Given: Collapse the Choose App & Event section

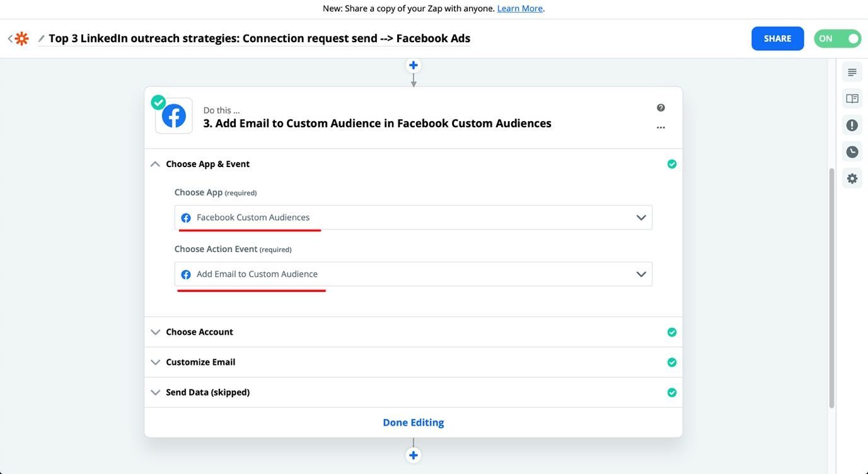Looking at the screenshot, I should pyautogui.click(x=155, y=164).
